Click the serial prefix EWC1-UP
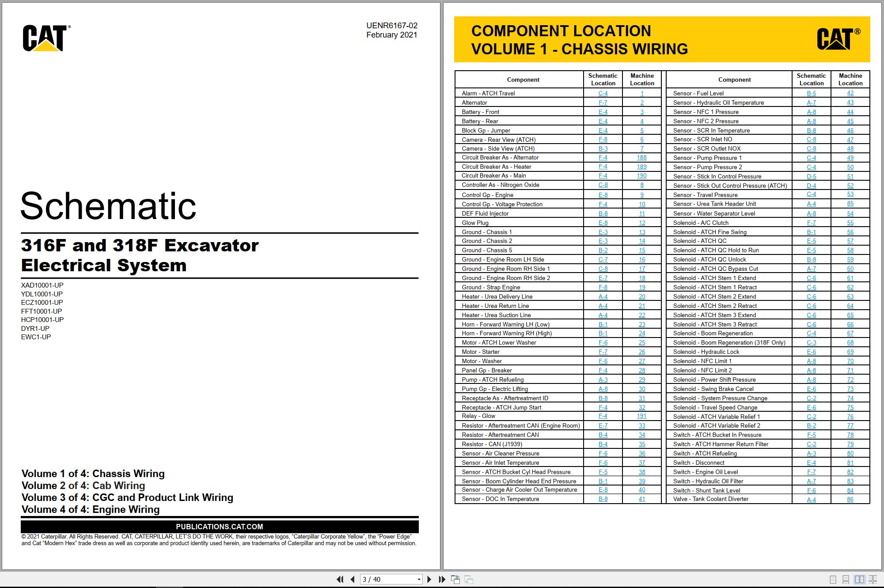The width and height of the screenshot is (884, 588). pyautogui.click(x=36, y=337)
